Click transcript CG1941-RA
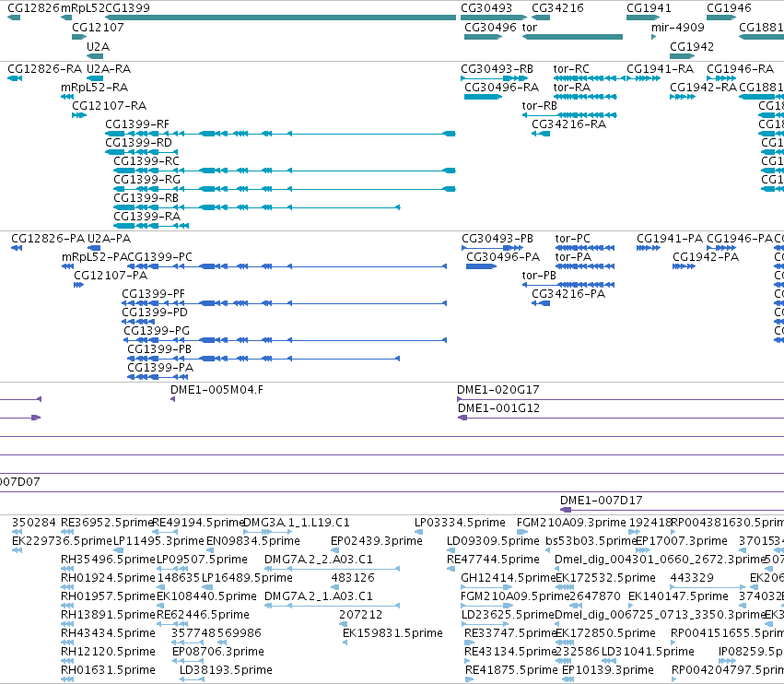Image resolution: width=784 pixels, height=684 pixels. (x=643, y=78)
